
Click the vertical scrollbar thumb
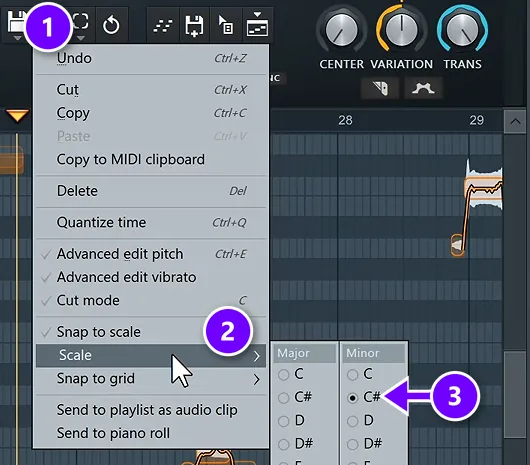tap(515, 395)
